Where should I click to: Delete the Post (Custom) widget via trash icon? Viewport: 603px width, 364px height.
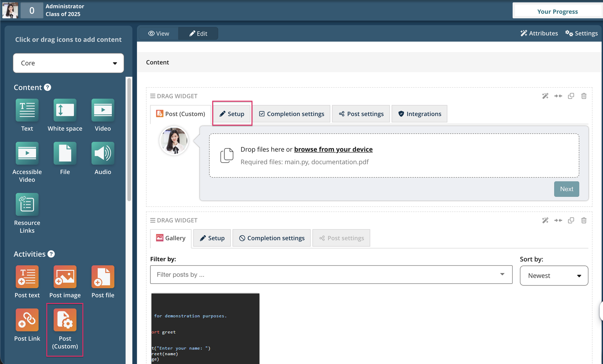click(584, 96)
